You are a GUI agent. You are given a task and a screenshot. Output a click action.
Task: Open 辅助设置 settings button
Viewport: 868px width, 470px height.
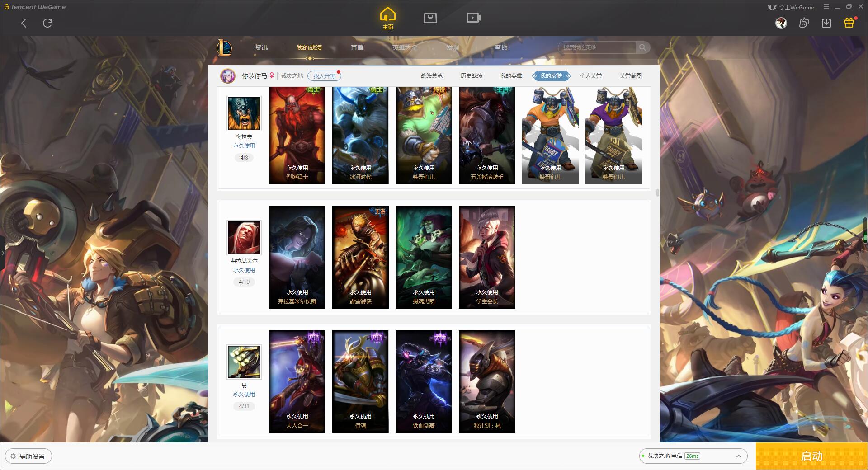tap(28, 456)
